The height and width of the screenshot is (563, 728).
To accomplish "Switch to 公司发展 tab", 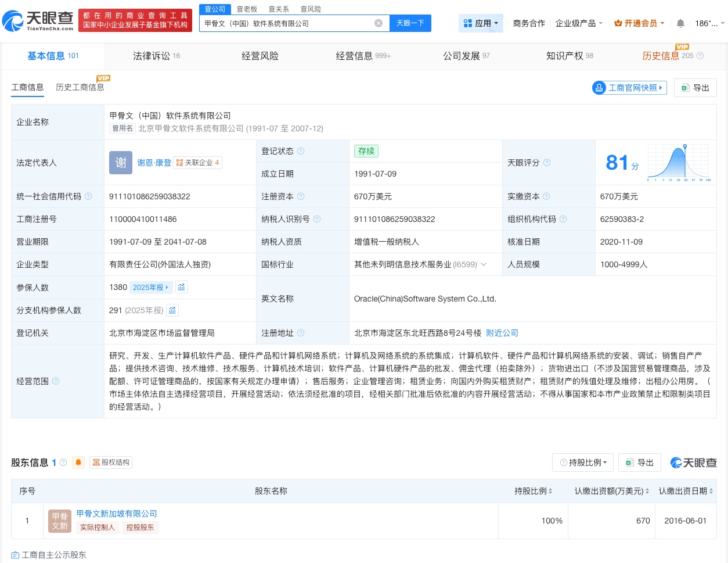I will click(x=466, y=56).
